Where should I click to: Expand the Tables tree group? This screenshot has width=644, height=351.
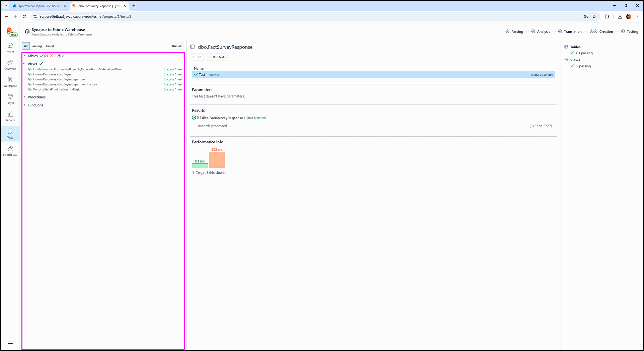[24, 56]
